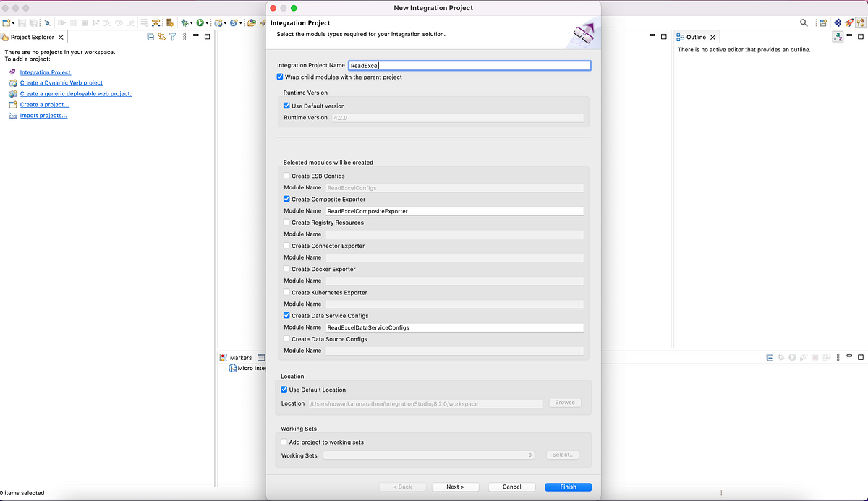Click Micro Integrator server icon in bottom panel
This screenshot has height=501, width=868.
[233, 368]
